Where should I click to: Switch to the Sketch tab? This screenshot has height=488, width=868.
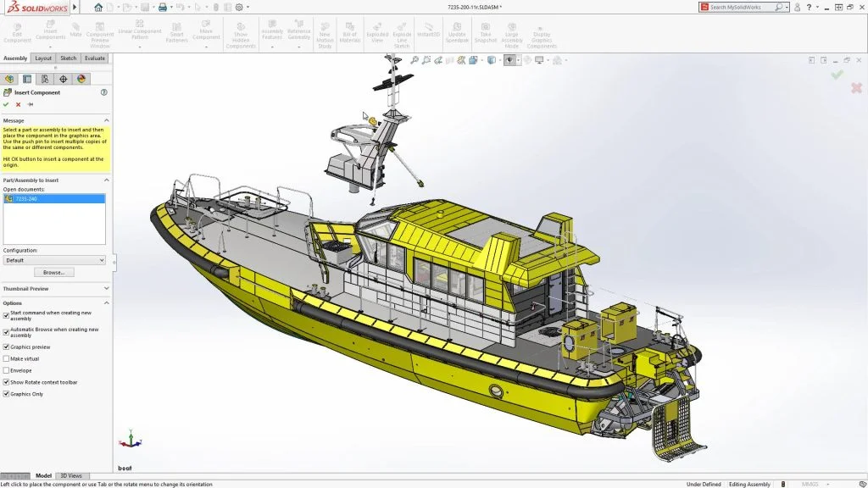(x=68, y=58)
